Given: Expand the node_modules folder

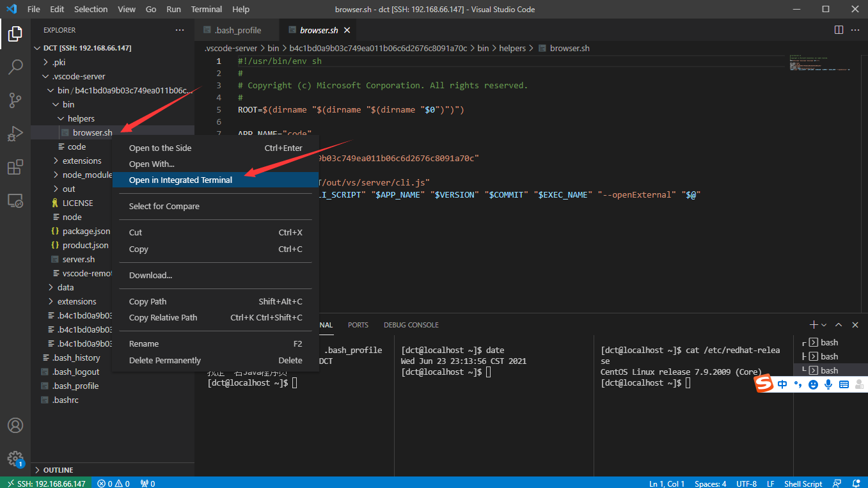Looking at the screenshot, I should pyautogui.click(x=87, y=175).
